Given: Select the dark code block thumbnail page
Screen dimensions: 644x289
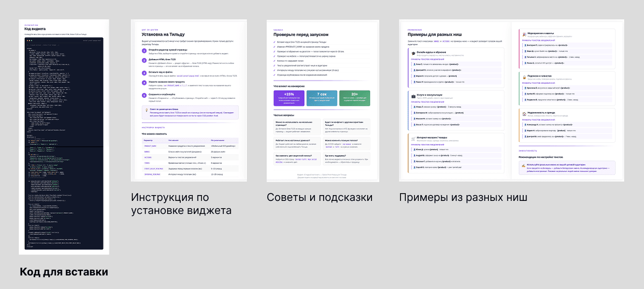Looking at the screenshot, I should 64,137.
